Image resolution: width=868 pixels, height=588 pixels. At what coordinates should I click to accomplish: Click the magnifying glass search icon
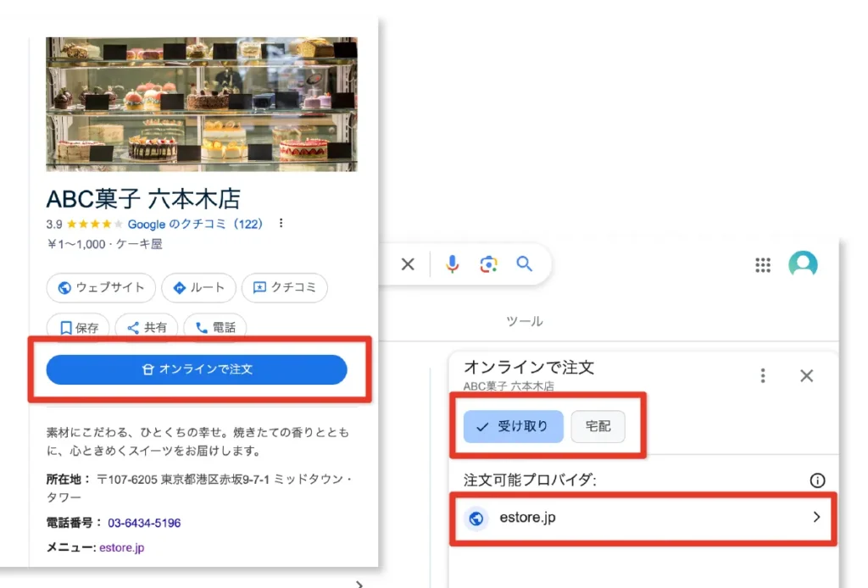click(x=525, y=264)
